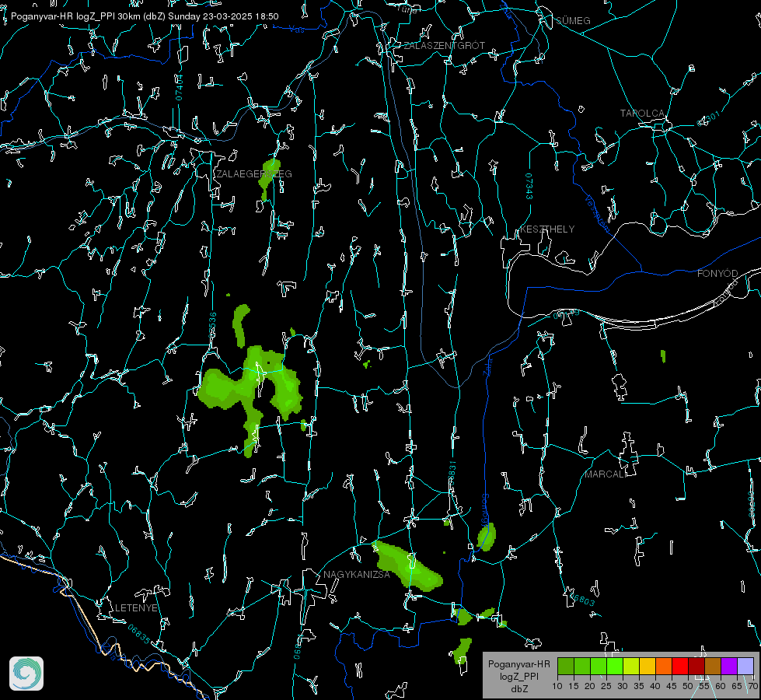
Task: Click the logZ_PPI text in the legend
Action: 518,676
